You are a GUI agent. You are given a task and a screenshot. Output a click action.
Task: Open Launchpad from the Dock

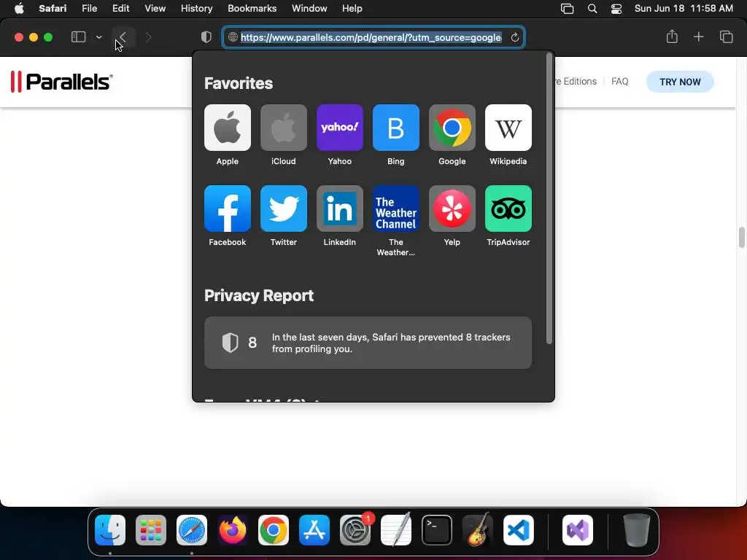coord(151,530)
